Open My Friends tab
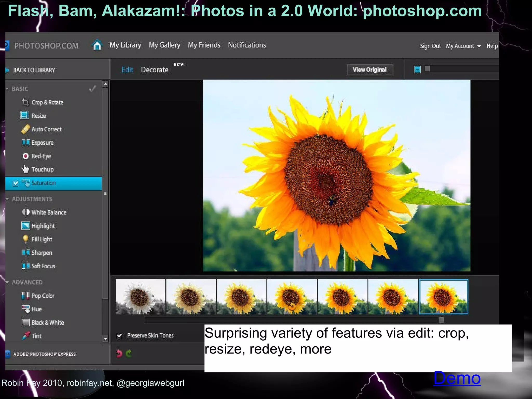 click(x=204, y=45)
